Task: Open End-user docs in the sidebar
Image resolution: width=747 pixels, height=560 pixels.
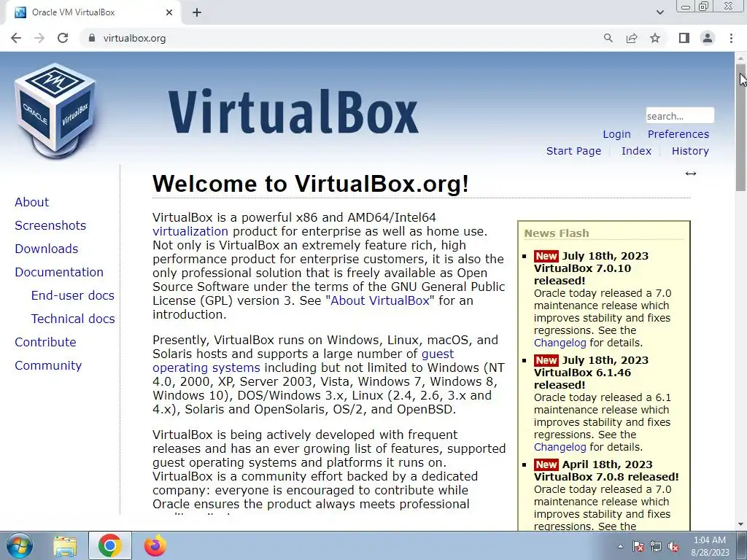Action: point(72,295)
